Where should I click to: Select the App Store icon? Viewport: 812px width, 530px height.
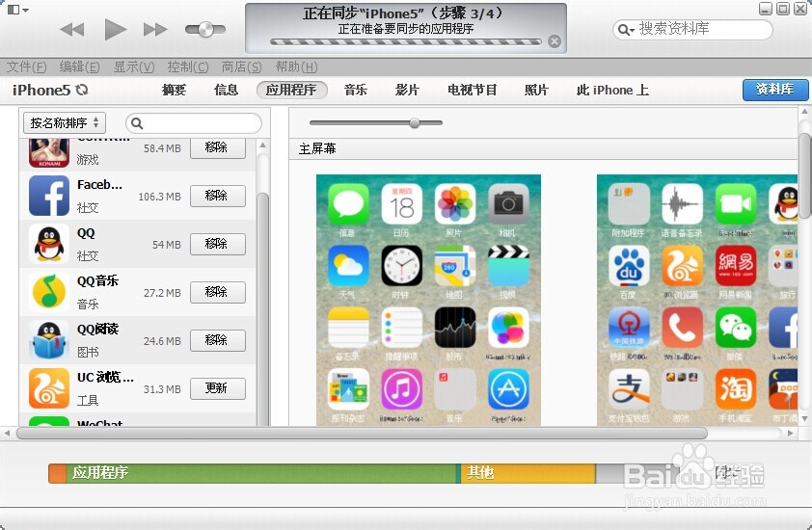point(508,389)
